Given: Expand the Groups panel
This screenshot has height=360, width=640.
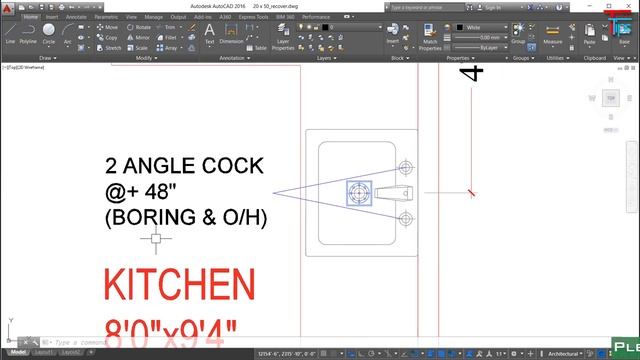Looking at the screenshot, I should 524,58.
